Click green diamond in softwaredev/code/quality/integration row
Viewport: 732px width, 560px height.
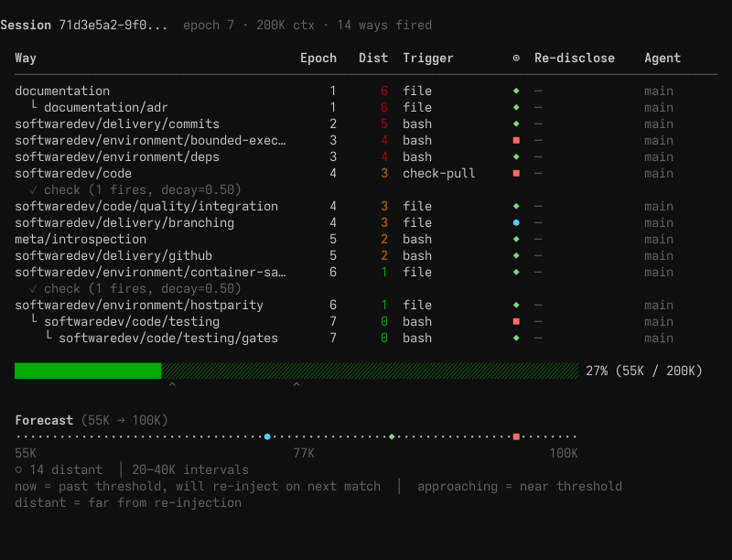(516, 206)
